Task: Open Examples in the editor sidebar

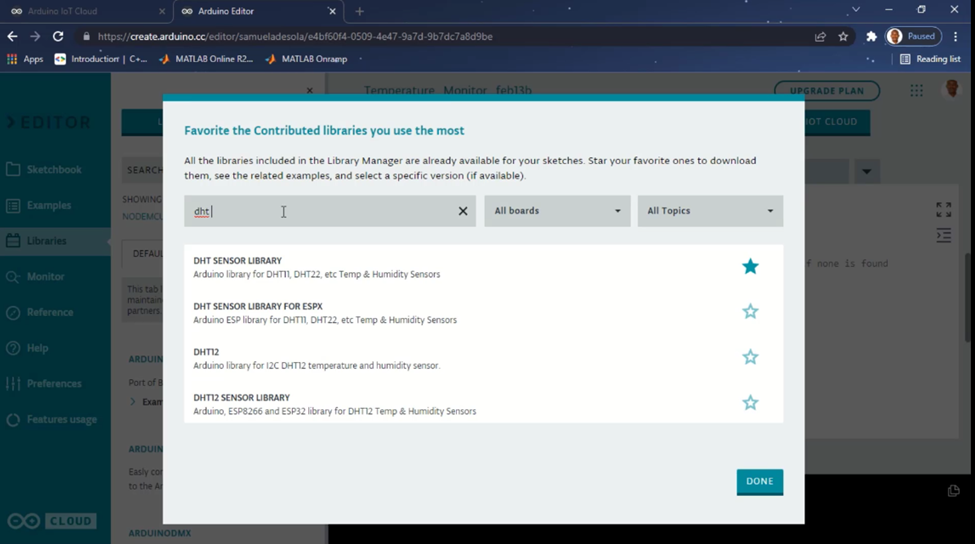Action: [x=55, y=205]
